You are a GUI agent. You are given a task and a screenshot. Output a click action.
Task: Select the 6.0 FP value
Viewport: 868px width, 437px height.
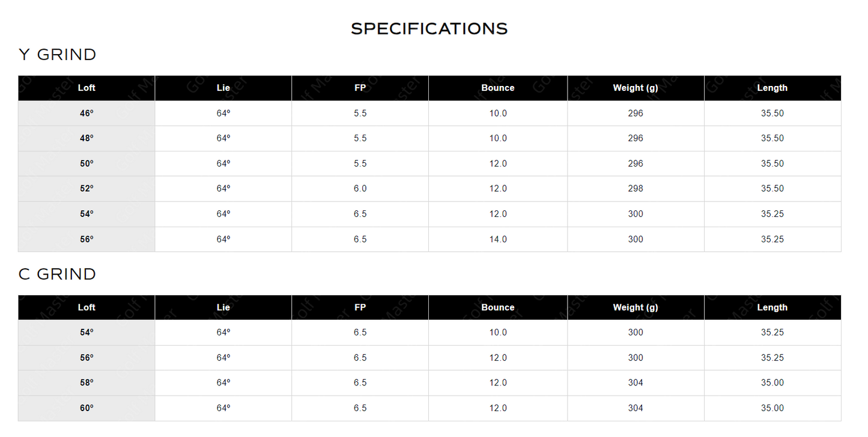[x=360, y=189]
